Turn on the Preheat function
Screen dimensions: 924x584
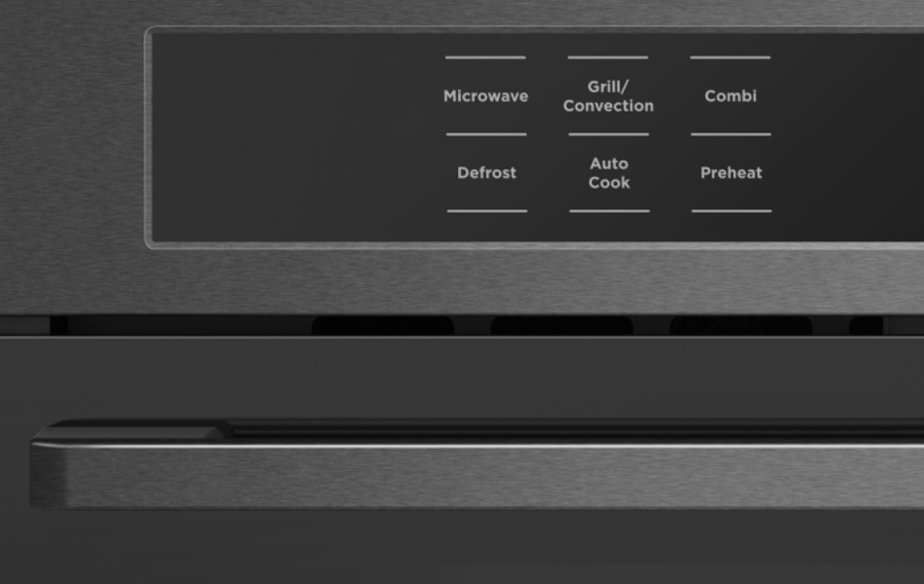[x=731, y=173]
